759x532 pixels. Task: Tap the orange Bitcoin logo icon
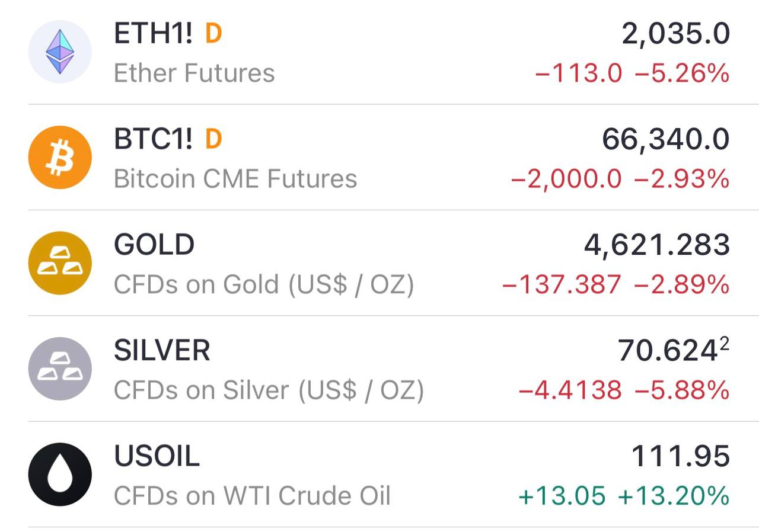click(60, 158)
